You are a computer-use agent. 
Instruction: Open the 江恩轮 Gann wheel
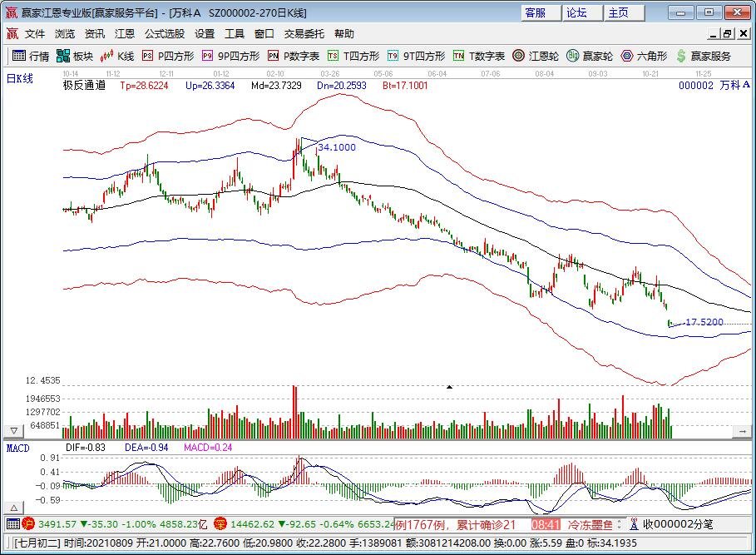pyautogui.click(x=532, y=56)
